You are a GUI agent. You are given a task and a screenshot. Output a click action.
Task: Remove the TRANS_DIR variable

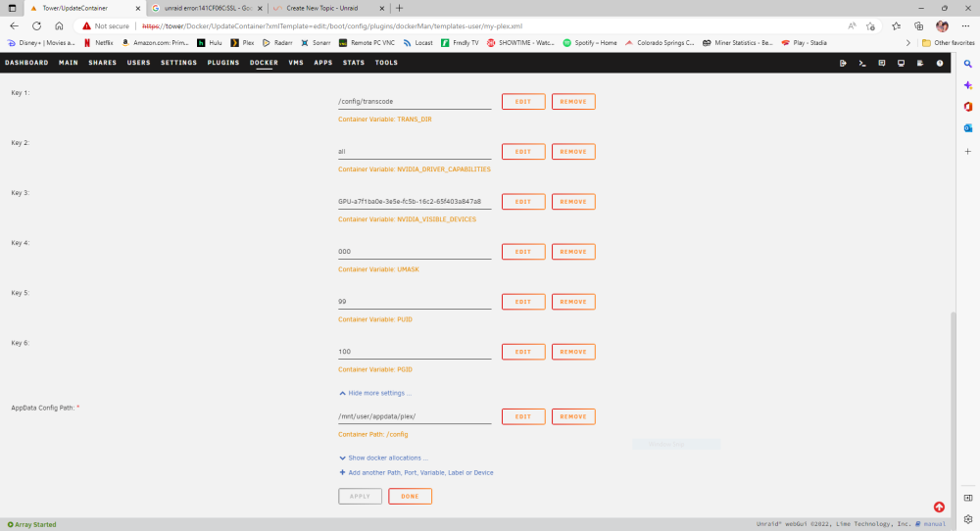[573, 102]
